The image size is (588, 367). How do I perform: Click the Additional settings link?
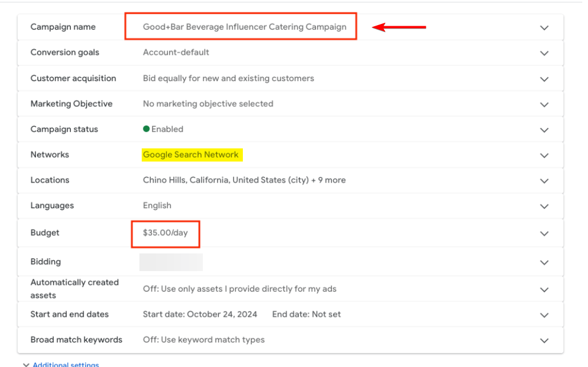(65, 364)
